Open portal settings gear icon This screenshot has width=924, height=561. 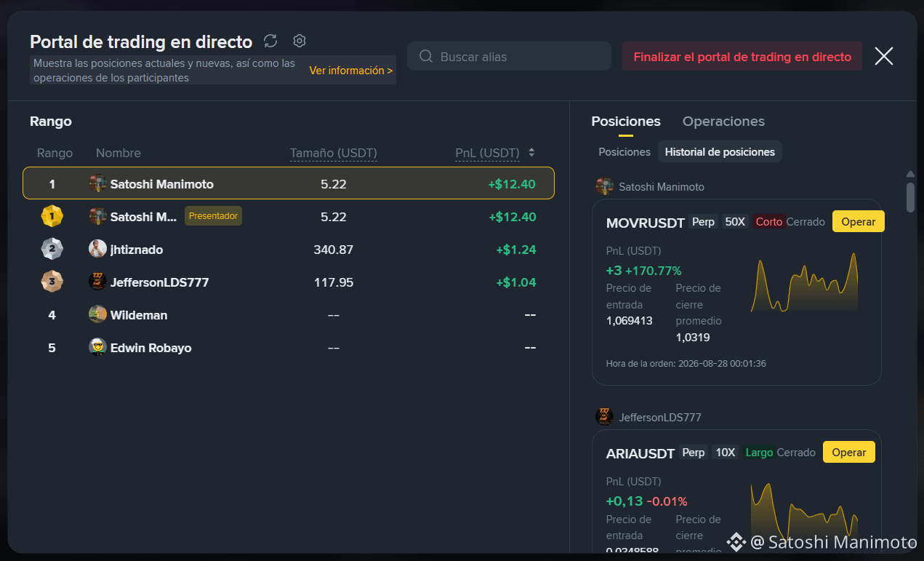[x=300, y=41]
